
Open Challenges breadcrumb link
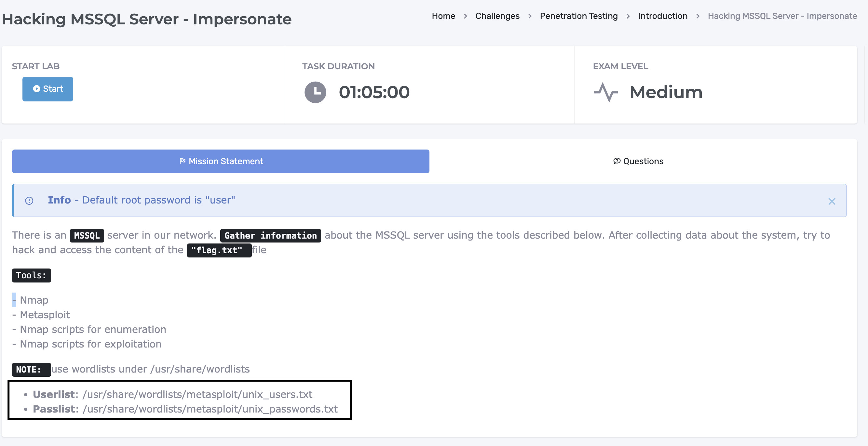tap(497, 16)
